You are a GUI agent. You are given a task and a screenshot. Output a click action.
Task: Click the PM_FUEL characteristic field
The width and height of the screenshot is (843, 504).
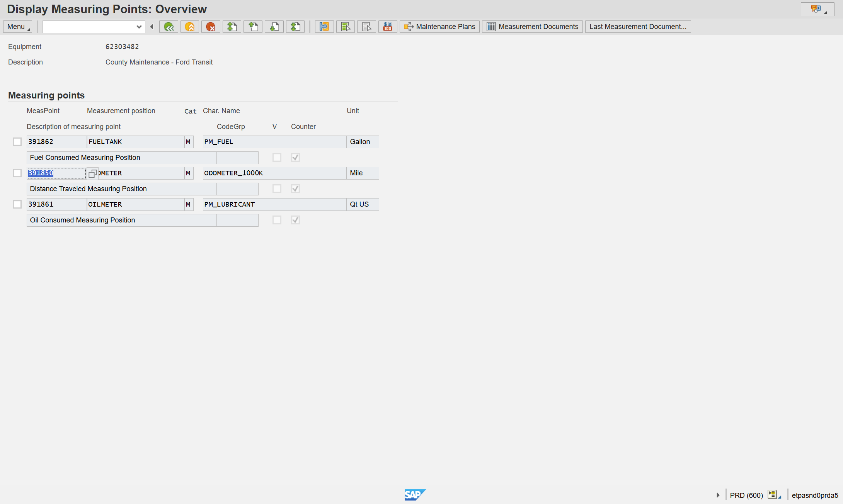274,142
